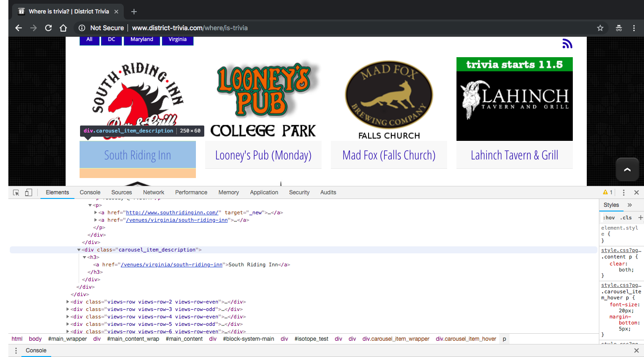Select #isotope_test in the breadcrumb
The width and height of the screenshot is (644, 357).
point(312,339)
